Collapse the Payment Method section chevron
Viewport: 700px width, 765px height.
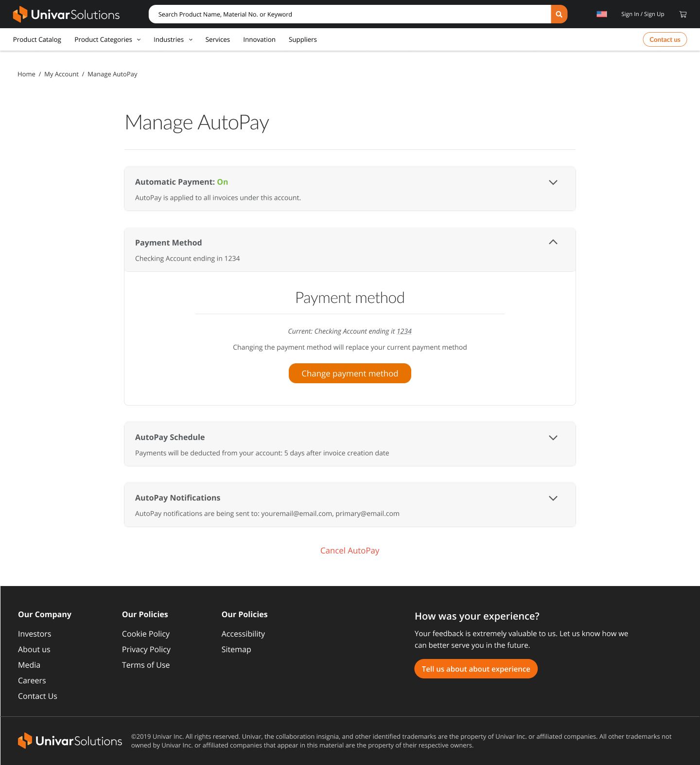(x=553, y=242)
